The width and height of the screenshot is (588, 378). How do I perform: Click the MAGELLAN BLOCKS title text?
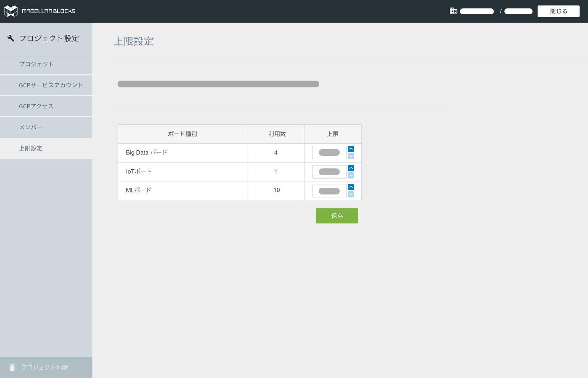[49, 11]
